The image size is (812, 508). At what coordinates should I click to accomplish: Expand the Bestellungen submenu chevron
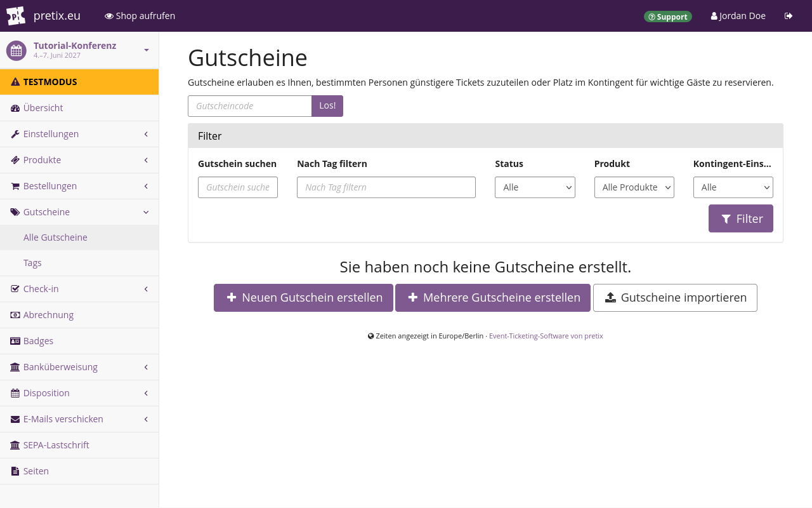pyautogui.click(x=146, y=186)
